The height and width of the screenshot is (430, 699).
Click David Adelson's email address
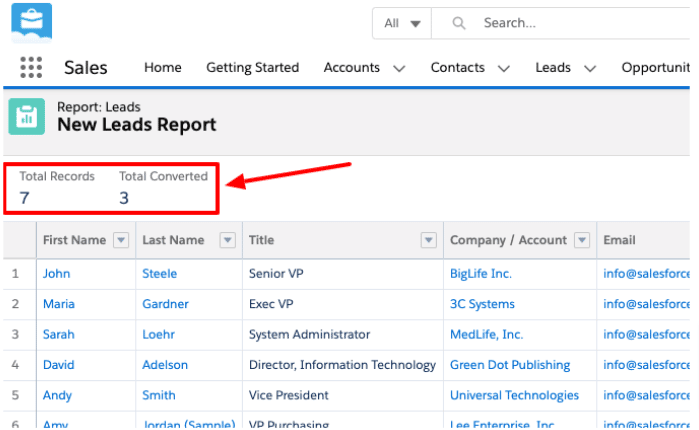[646, 365]
